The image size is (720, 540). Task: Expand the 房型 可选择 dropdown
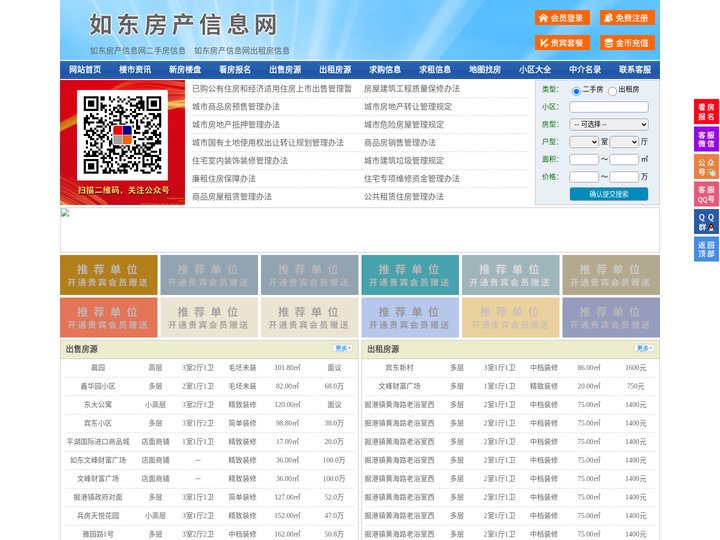(609, 124)
